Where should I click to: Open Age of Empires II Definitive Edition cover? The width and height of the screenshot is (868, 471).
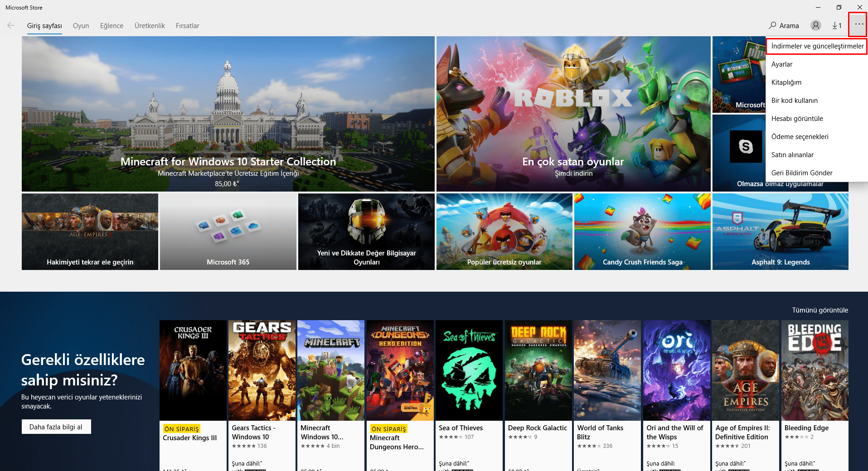tap(746, 370)
